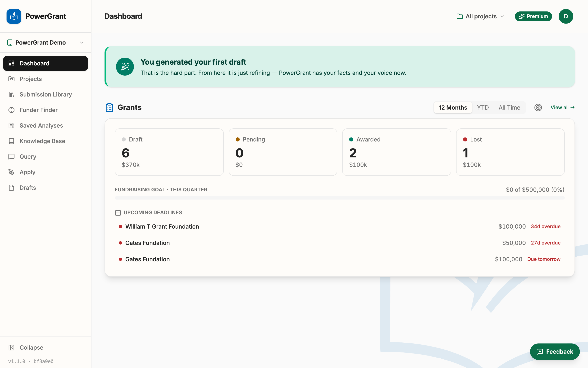Open Knowledge Base menu item
The width and height of the screenshot is (588, 368).
click(46, 141)
